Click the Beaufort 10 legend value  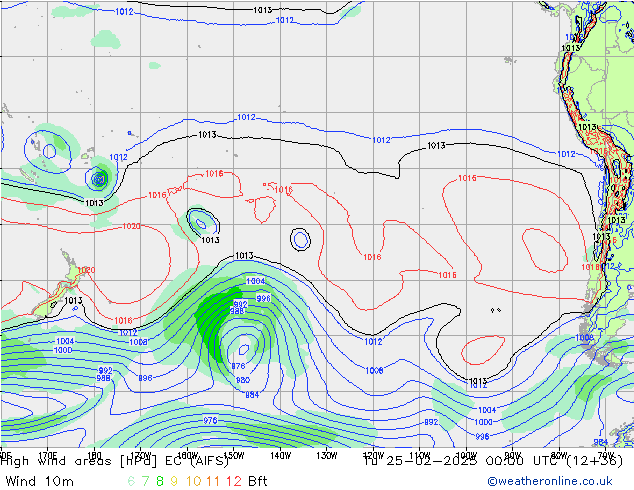click(193, 481)
